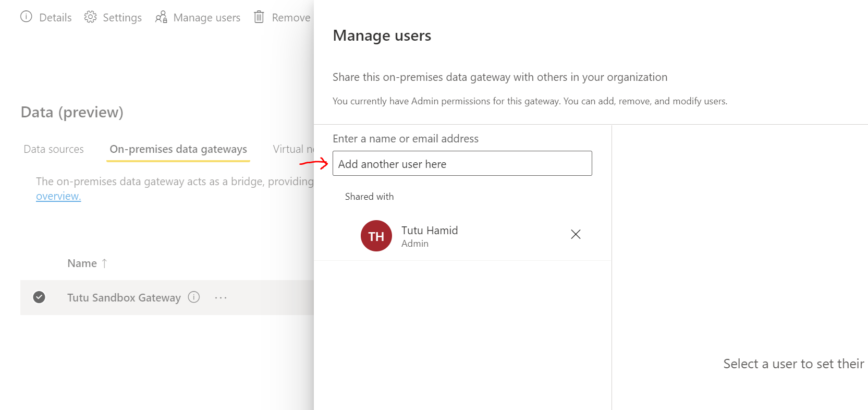Open the Settings gear icon
This screenshot has width=868, height=410.
coord(90,17)
